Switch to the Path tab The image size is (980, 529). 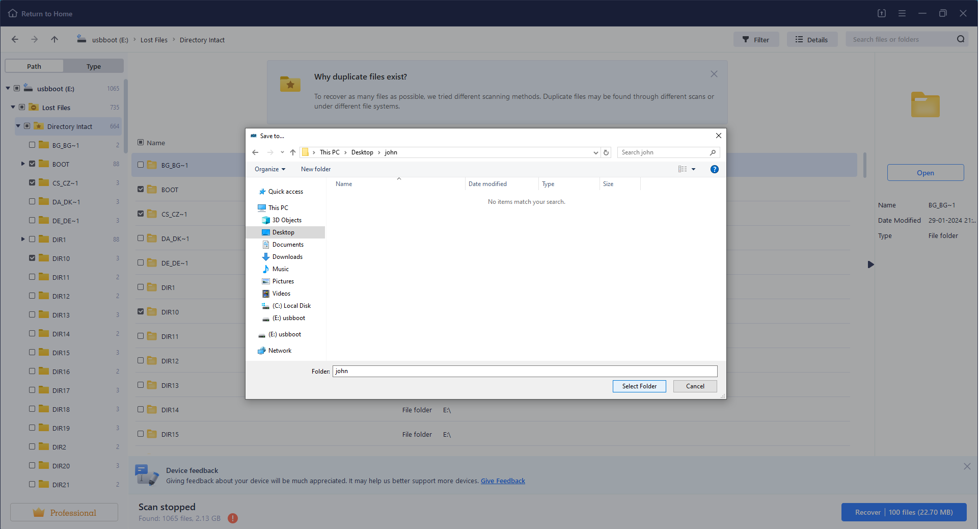(x=34, y=66)
